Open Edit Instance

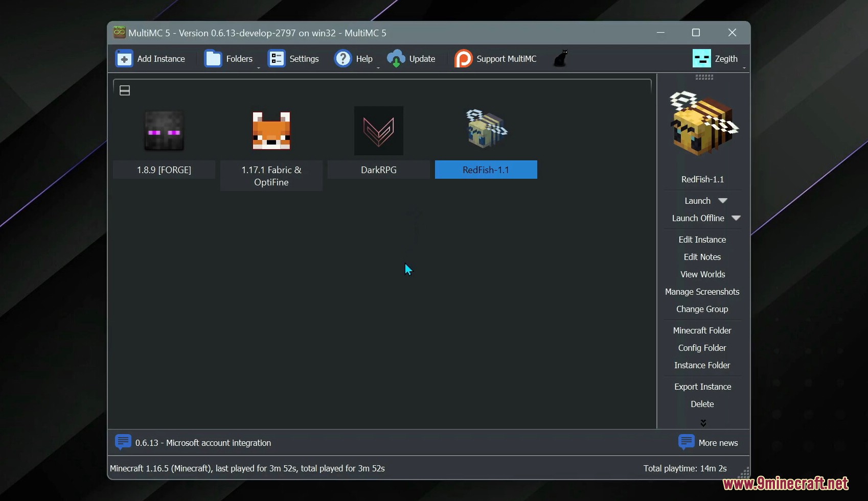click(x=702, y=240)
